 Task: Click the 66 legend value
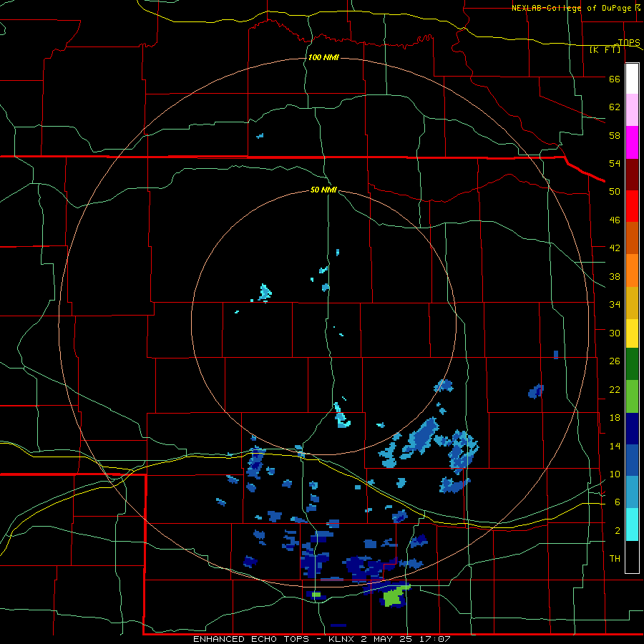coord(615,79)
